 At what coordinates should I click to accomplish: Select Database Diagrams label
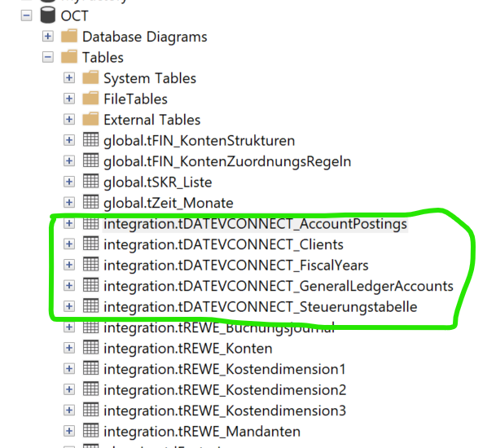click(144, 37)
